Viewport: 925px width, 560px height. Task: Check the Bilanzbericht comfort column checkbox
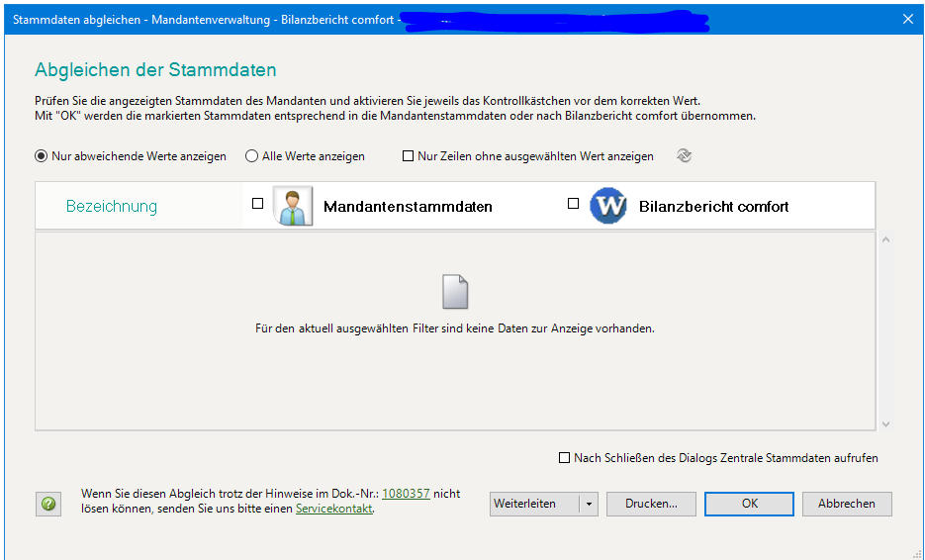[573, 204]
